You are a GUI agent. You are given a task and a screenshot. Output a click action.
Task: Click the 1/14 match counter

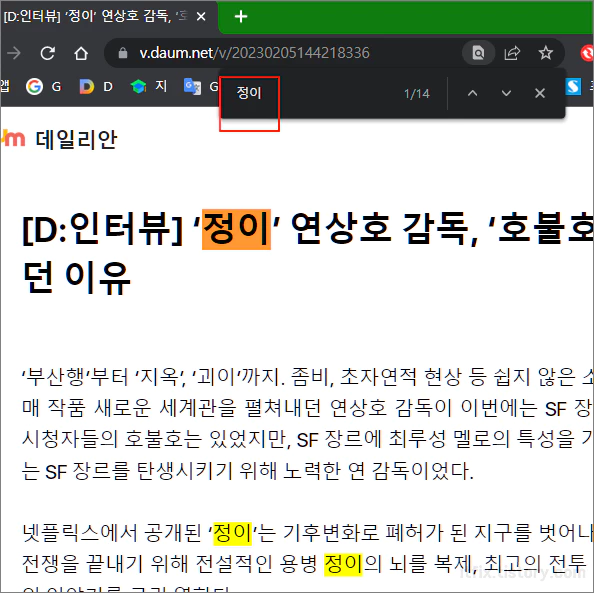(417, 94)
